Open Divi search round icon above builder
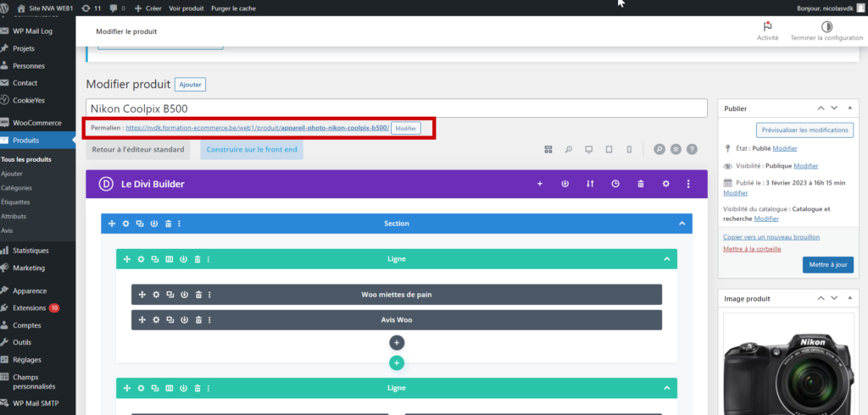Viewport: 868px width, 415px height. [659, 149]
